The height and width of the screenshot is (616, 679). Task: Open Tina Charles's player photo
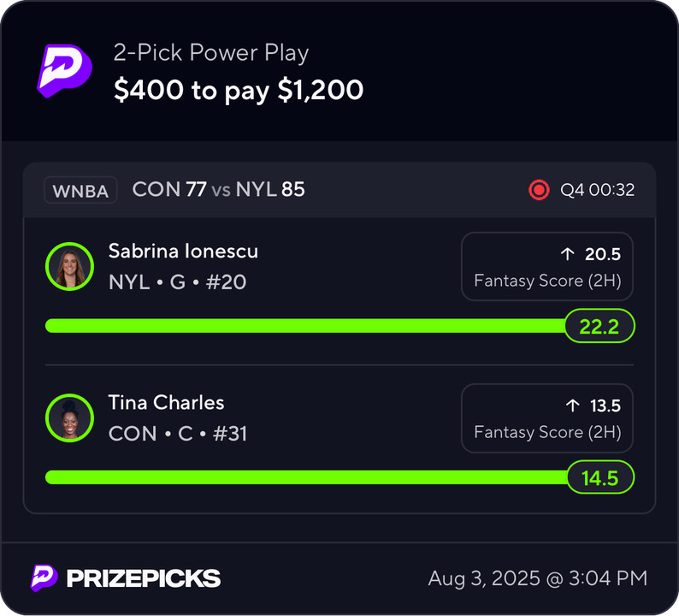[x=70, y=418]
